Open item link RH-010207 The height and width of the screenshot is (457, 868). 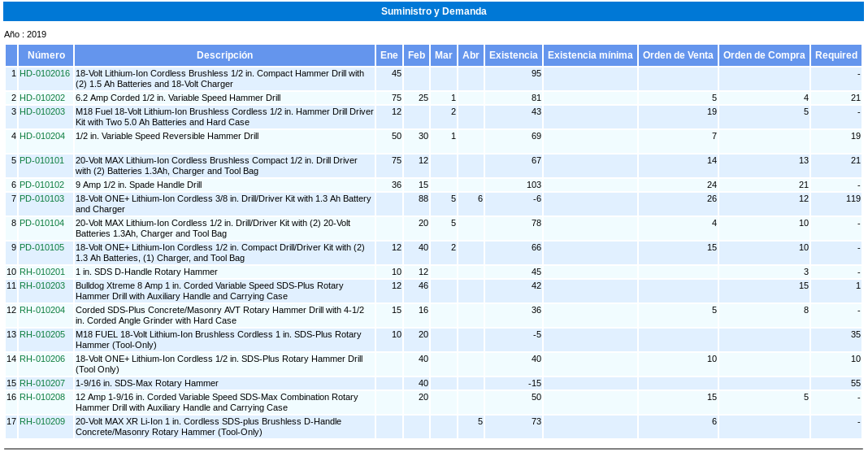[x=42, y=383]
